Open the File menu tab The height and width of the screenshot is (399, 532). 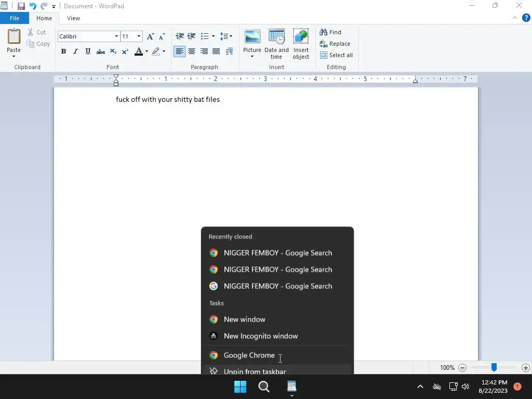[x=15, y=18]
